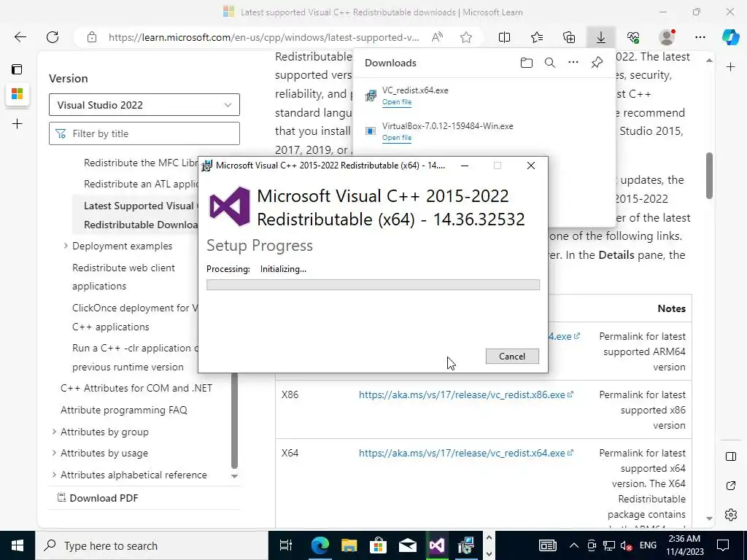Open Microsoft Edge from taskbar

point(320,545)
